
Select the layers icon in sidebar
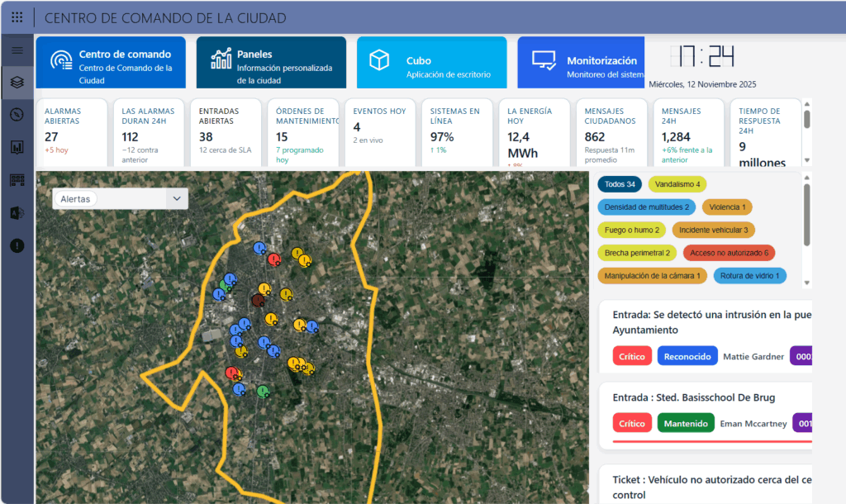tap(17, 83)
